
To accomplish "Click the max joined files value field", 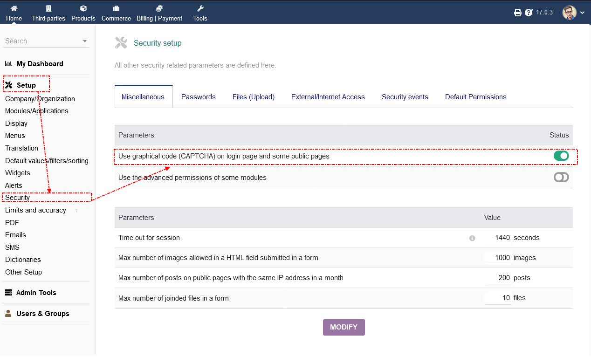I will 498,298.
